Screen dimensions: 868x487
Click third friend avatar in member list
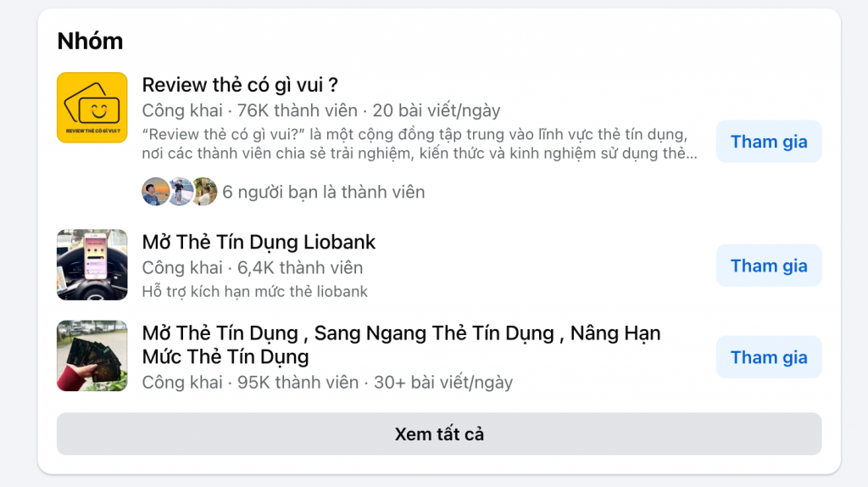coord(204,192)
